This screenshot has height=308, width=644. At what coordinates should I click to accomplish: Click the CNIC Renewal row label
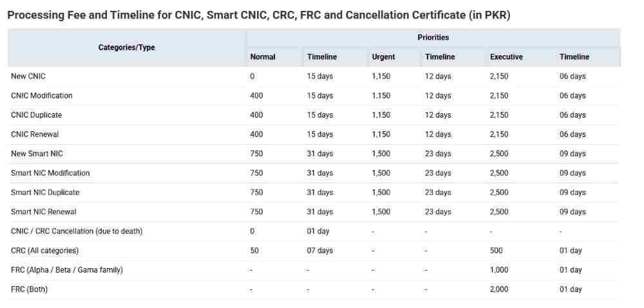37,134
